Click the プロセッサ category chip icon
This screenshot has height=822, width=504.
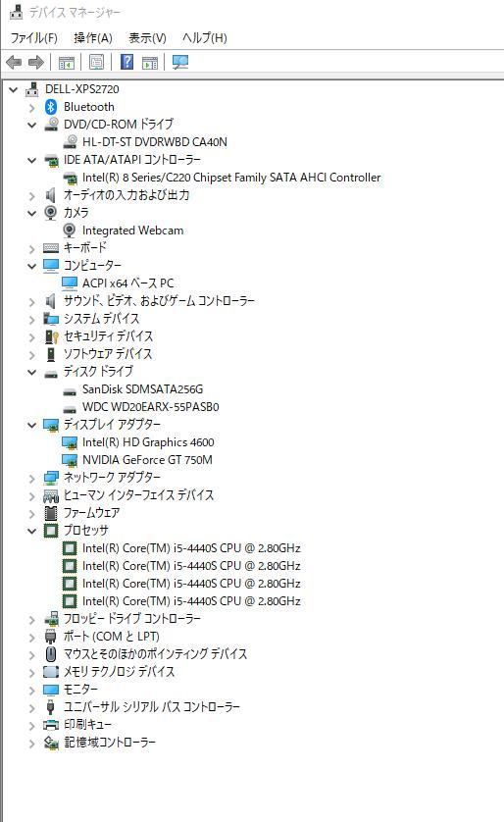click(51, 531)
